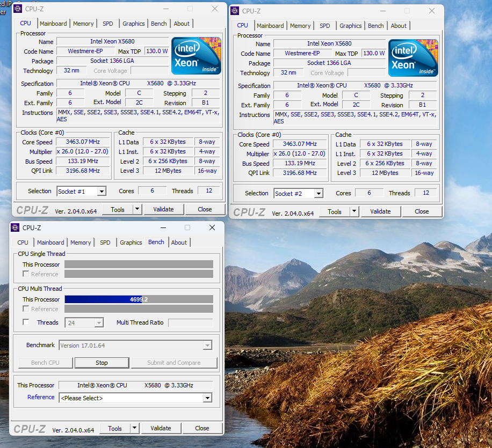This screenshot has height=448, width=492.
Task: Expand Tools arrow in Socket #1 window
Action: click(x=137, y=209)
